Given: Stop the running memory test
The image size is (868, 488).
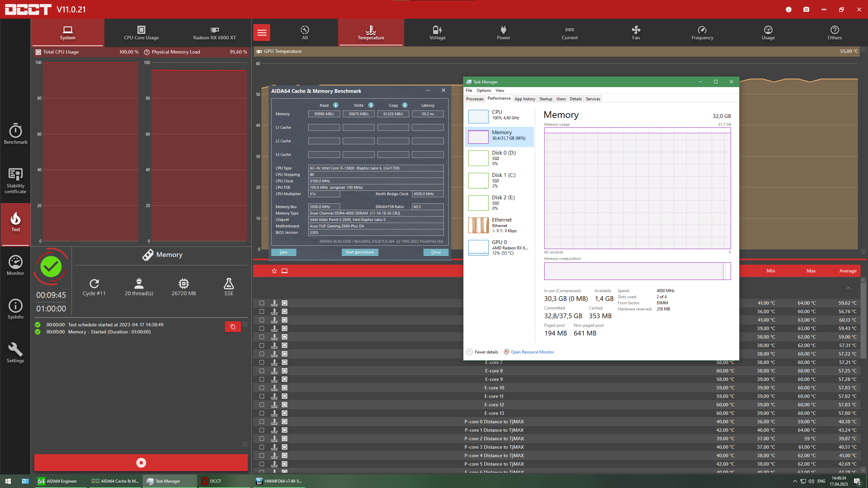Looking at the screenshot, I should click(141, 463).
